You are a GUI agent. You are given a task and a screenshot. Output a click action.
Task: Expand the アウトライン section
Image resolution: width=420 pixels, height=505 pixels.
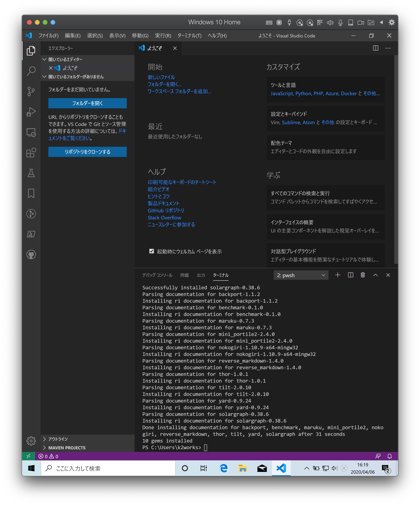pos(57,439)
